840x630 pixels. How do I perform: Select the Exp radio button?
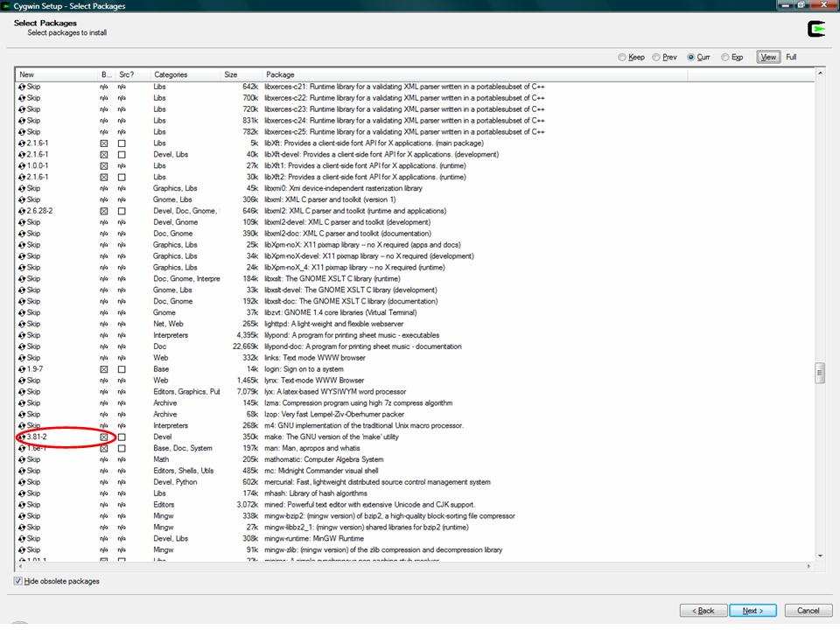pyautogui.click(x=725, y=58)
